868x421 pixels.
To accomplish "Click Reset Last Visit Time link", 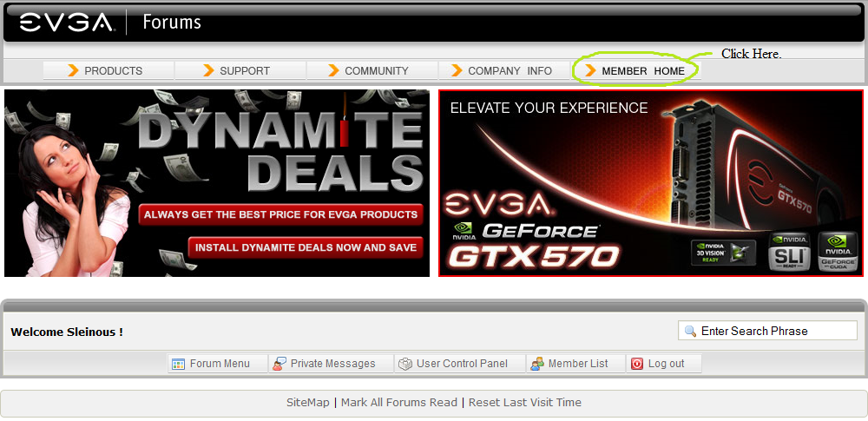I will (x=524, y=403).
